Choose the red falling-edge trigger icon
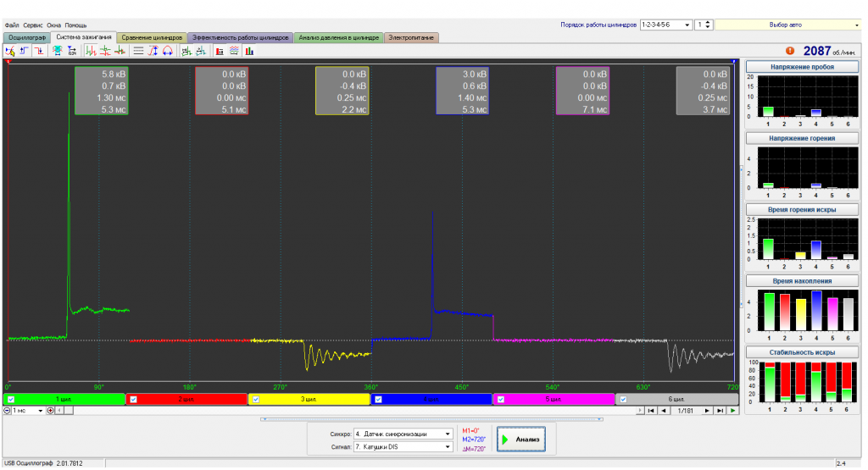This screenshot has width=868, height=470. (39, 51)
